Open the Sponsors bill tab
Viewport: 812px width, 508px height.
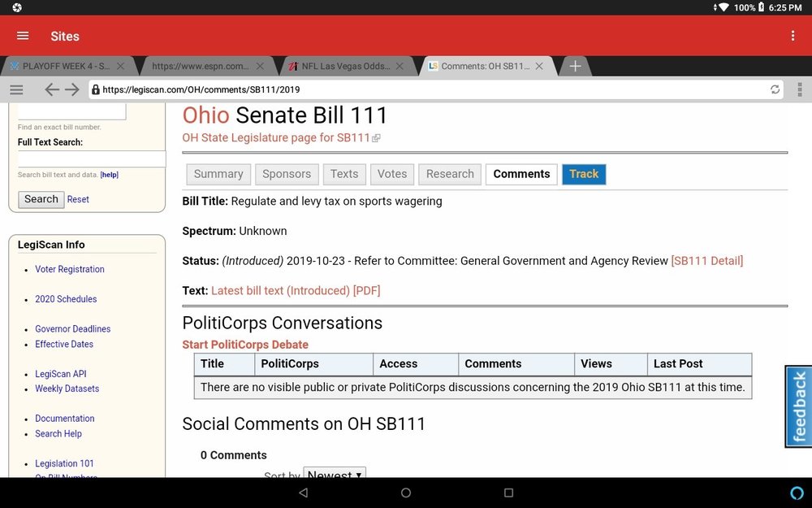[x=287, y=174]
